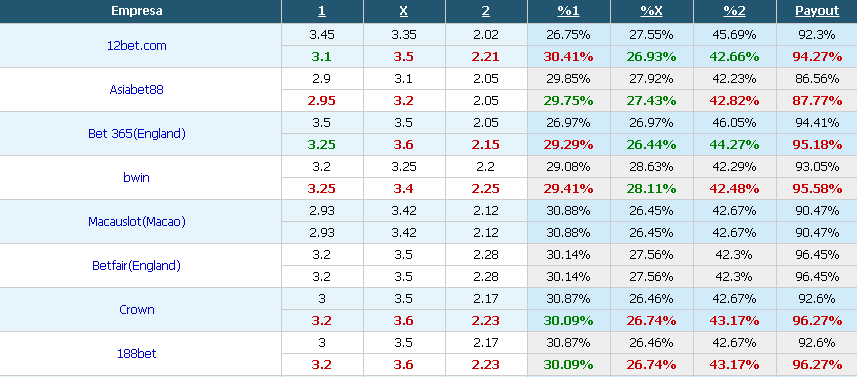Image resolution: width=857 pixels, height=377 pixels.
Task: Click the Bet 365(England) link
Action: 137,134
